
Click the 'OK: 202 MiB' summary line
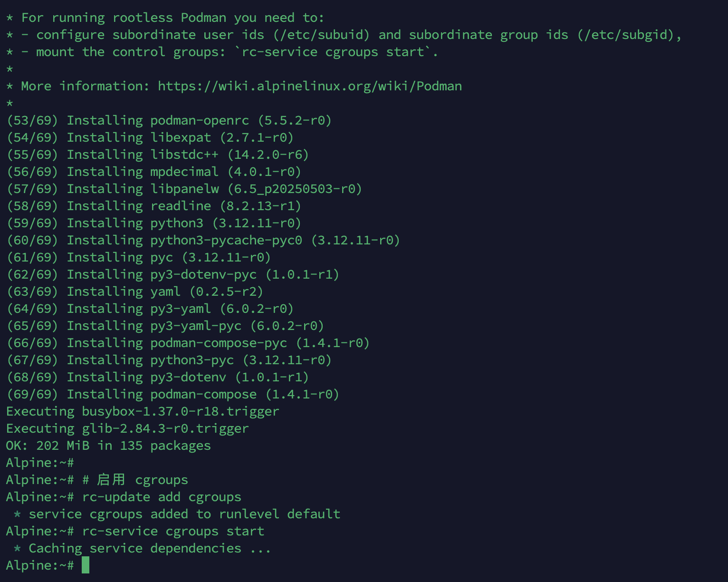pyautogui.click(x=108, y=446)
